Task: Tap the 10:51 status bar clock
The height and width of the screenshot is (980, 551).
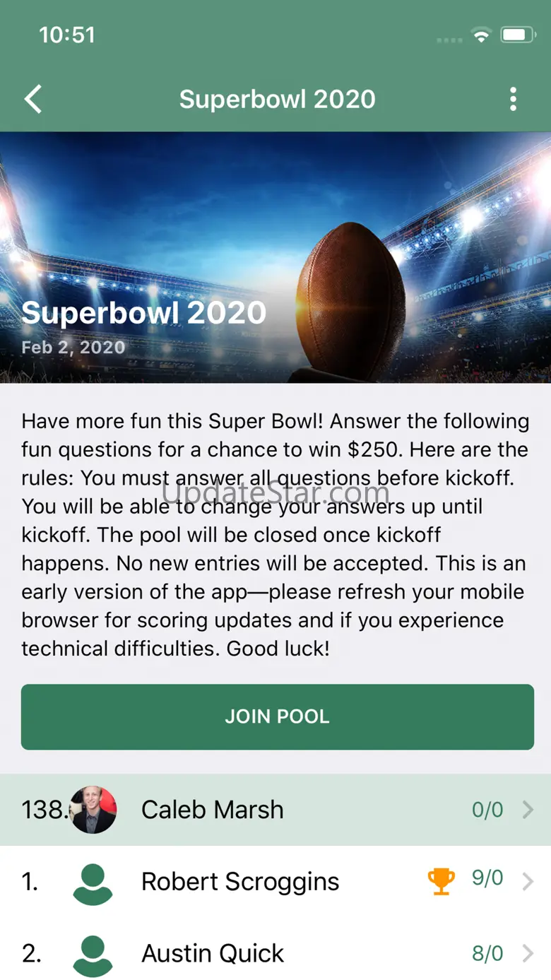Action: coord(66,35)
